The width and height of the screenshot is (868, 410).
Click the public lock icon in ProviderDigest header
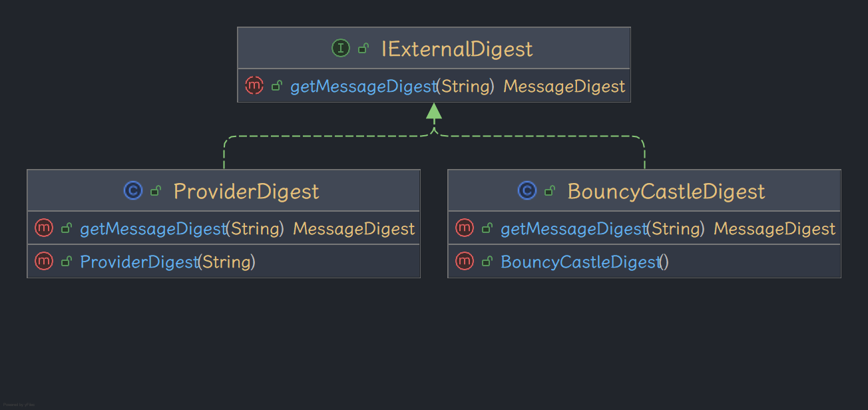156,191
